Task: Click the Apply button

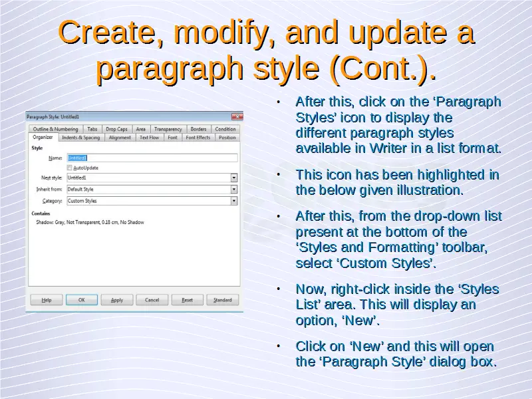Action: coord(117,300)
